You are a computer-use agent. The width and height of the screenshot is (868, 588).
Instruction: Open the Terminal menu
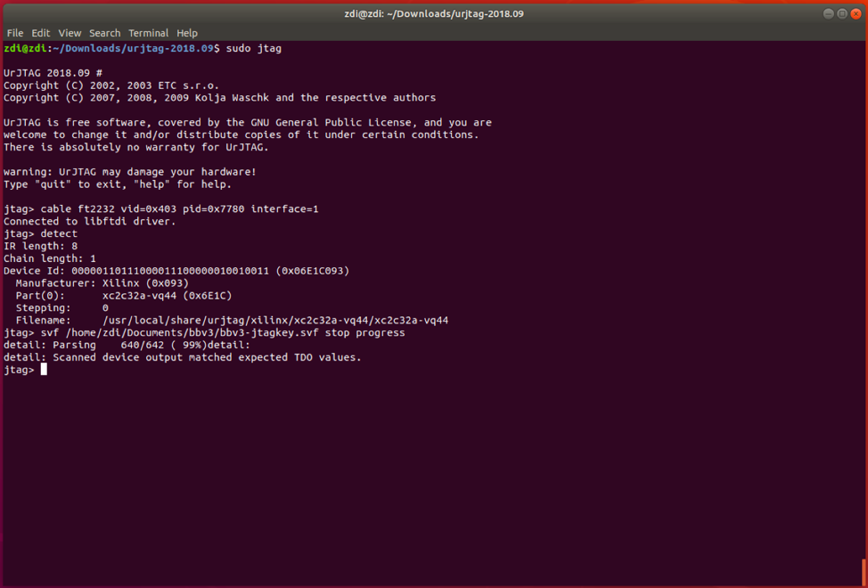148,33
